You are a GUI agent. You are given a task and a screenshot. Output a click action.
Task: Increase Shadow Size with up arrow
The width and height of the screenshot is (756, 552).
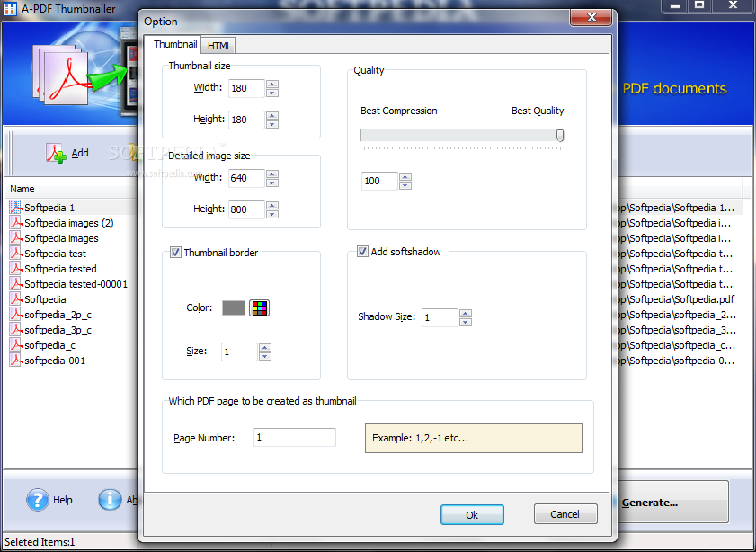point(466,314)
